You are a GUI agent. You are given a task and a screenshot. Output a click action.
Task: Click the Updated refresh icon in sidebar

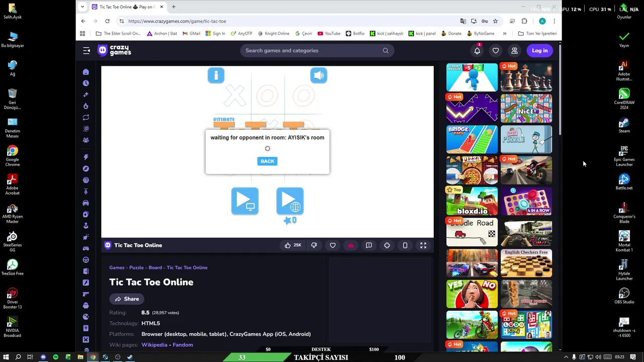tap(86, 118)
